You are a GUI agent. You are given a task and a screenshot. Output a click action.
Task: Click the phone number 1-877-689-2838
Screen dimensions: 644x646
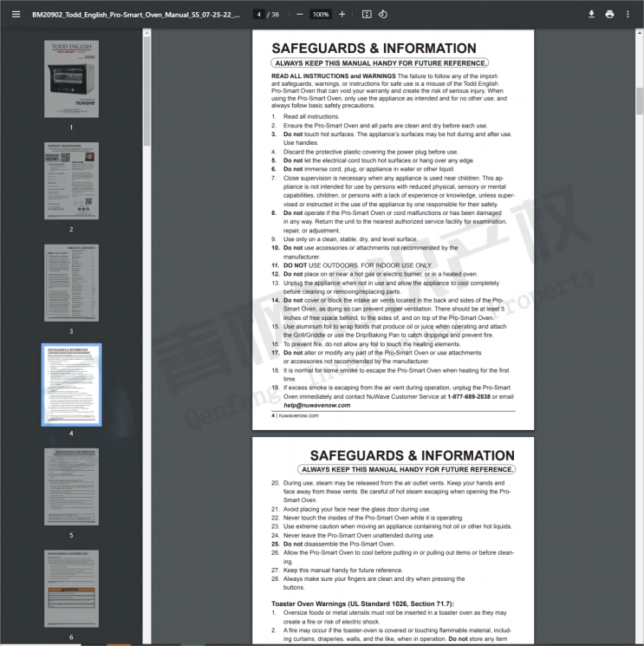coord(469,397)
